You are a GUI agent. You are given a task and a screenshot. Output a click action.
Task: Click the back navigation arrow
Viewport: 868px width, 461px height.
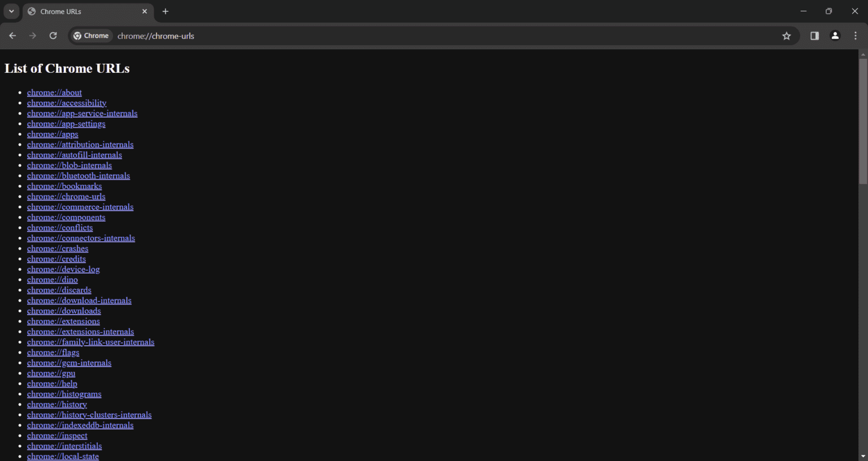click(12, 36)
